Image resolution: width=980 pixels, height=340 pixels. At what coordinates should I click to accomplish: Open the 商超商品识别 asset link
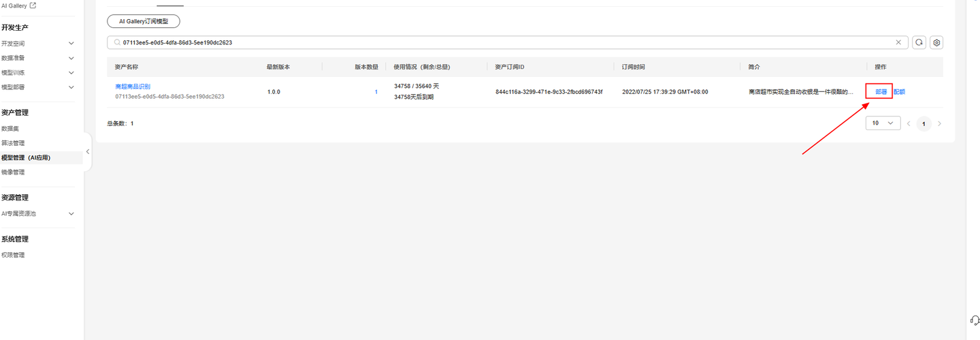tap(133, 87)
